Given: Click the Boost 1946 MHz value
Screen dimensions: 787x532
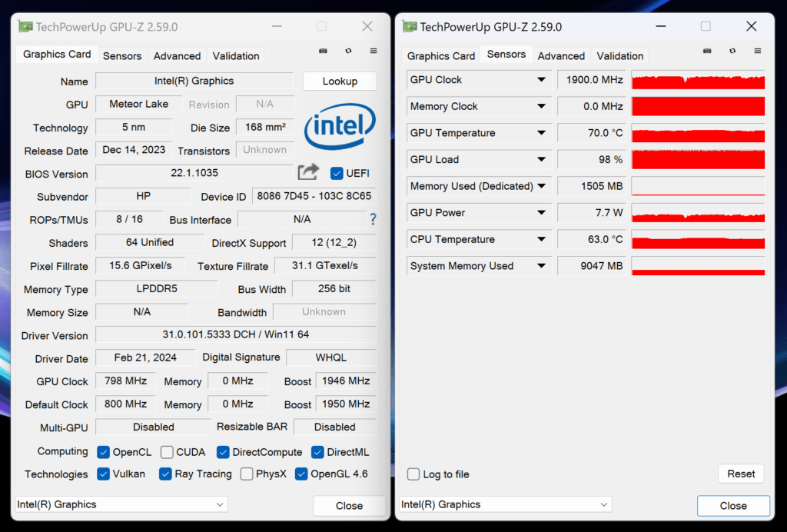Looking at the screenshot, I should click(x=346, y=381).
